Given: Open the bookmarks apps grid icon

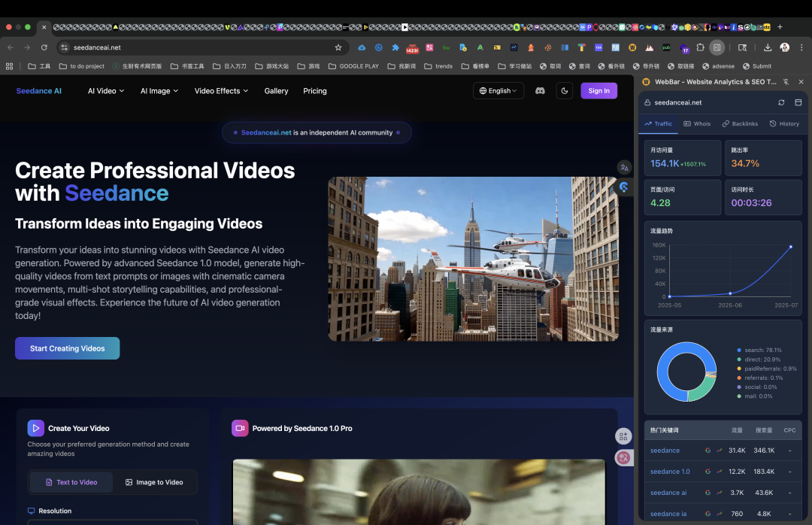Looking at the screenshot, I should [9, 66].
